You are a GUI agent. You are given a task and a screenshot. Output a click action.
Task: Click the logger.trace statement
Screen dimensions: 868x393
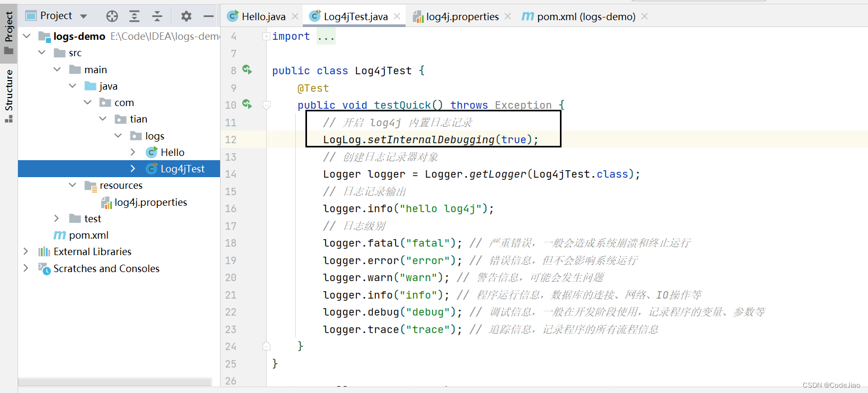pyautogui.click(x=393, y=329)
